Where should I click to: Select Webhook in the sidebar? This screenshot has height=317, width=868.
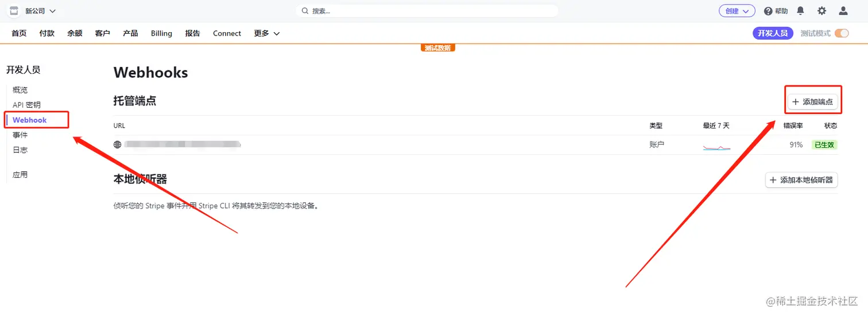click(30, 120)
